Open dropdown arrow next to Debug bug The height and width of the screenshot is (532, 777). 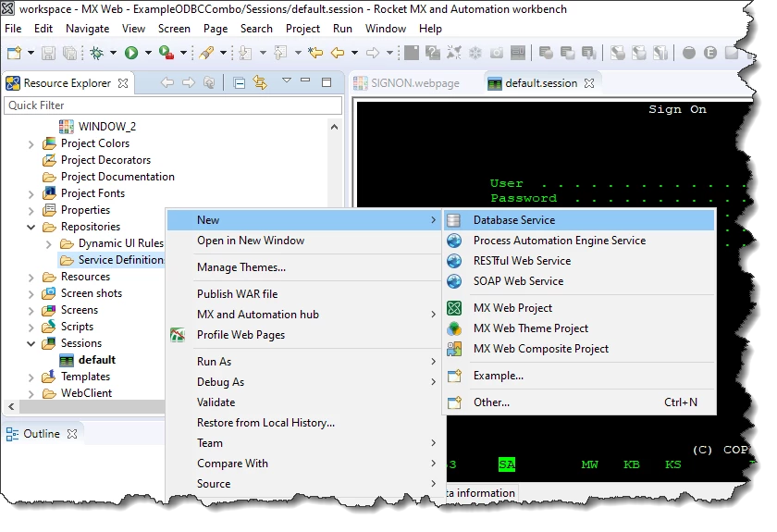(x=113, y=53)
